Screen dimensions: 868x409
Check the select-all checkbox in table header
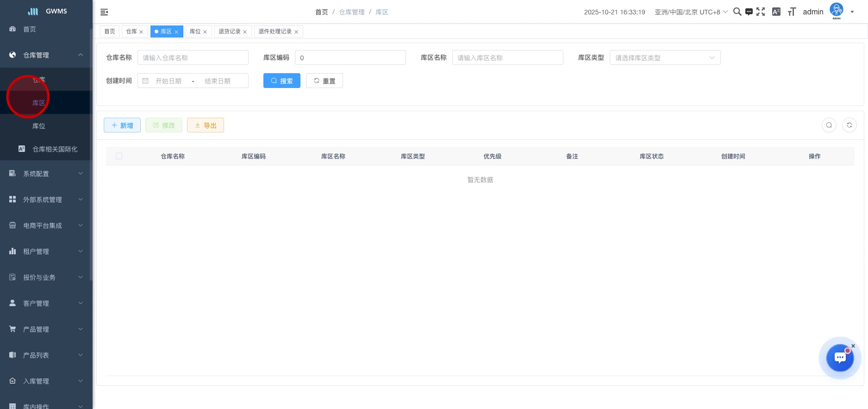pos(119,156)
